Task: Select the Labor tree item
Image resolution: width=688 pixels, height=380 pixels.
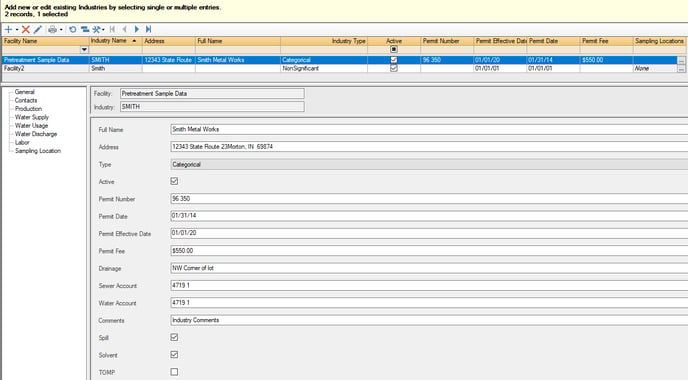Action: tap(22, 142)
